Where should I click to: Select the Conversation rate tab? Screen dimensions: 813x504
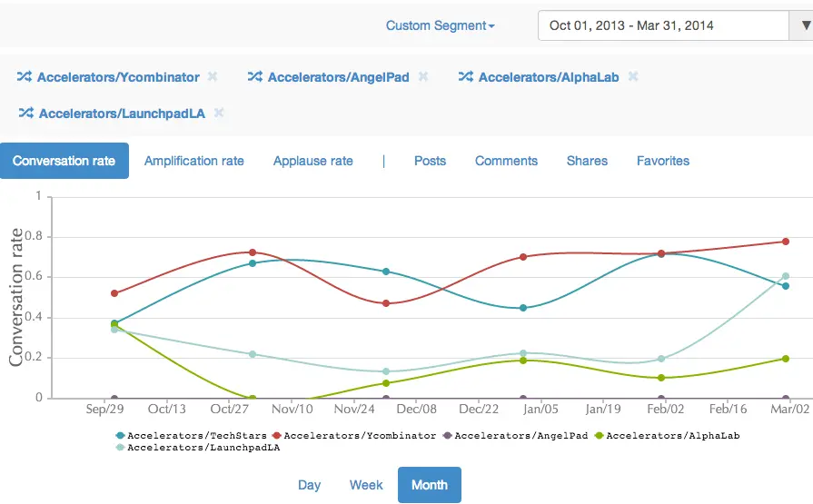[x=64, y=161]
